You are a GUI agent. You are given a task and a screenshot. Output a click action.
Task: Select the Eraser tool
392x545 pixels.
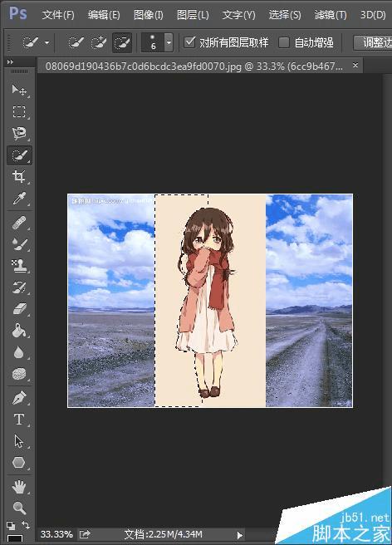click(19, 309)
